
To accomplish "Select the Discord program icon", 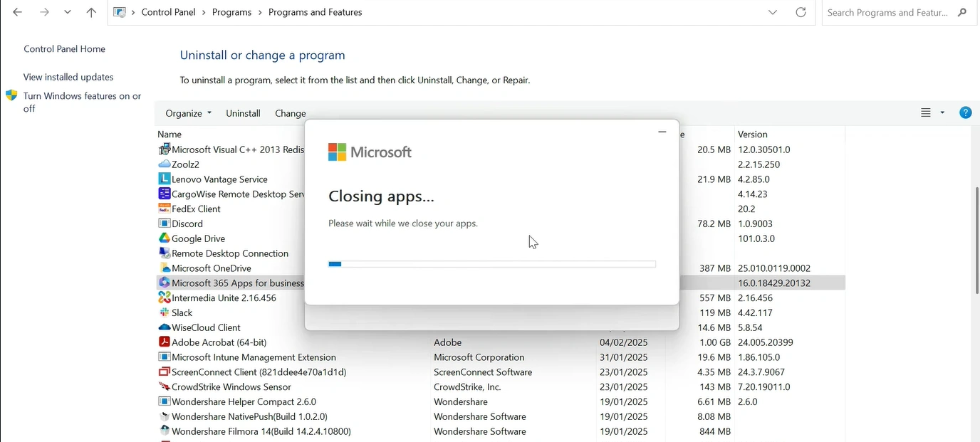I will tap(165, 223).
